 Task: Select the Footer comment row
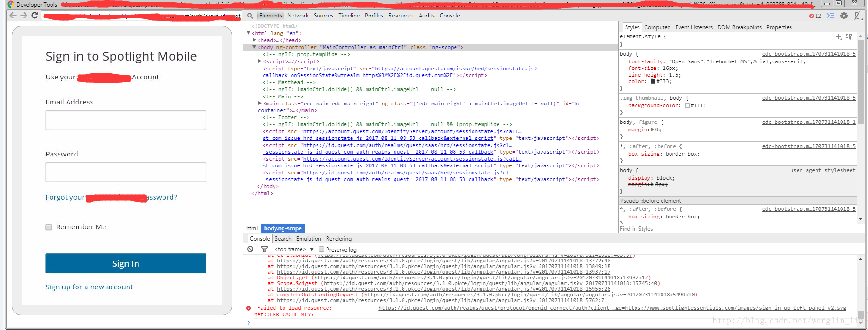click(x=286, y=117)
